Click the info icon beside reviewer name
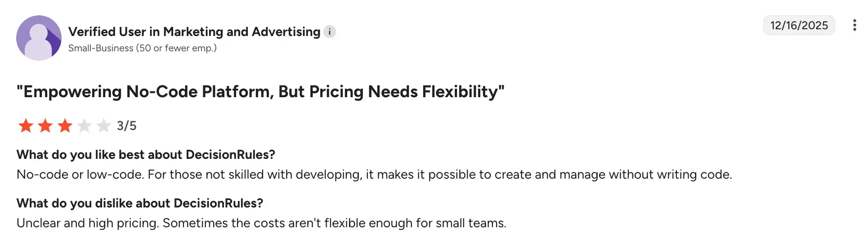 click(330, 32)
